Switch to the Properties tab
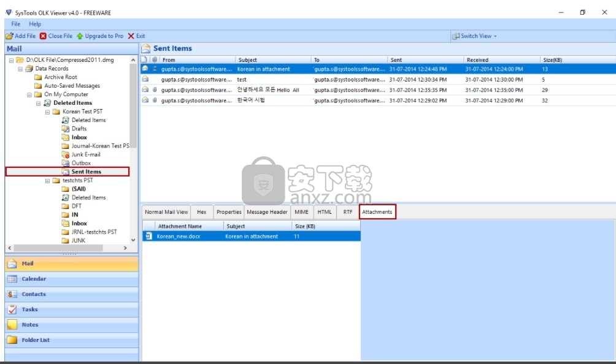The width and height of the screenshot is (616, 364). [x=229, y=212]
